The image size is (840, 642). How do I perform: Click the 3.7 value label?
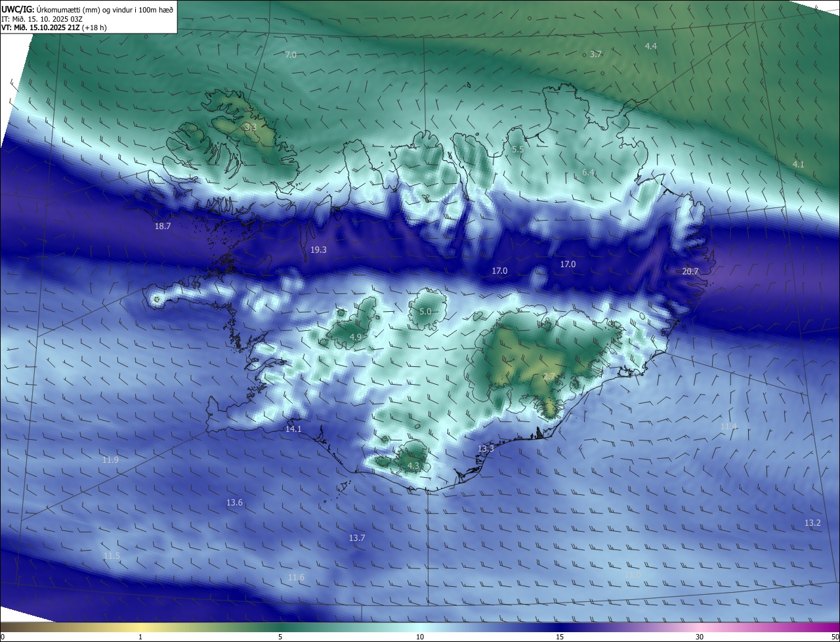click(596, 54)
